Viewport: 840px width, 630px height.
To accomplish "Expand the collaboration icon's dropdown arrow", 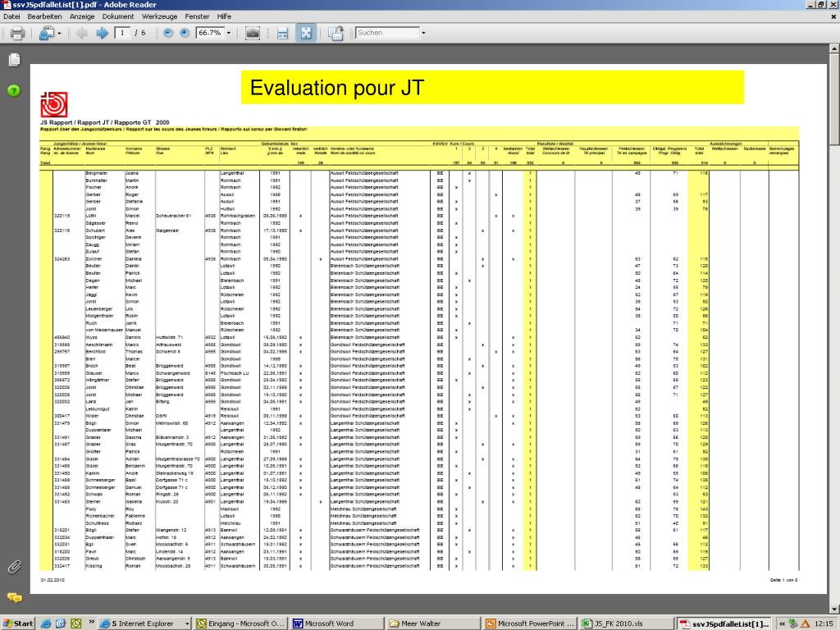I will (x=59, y=33).
